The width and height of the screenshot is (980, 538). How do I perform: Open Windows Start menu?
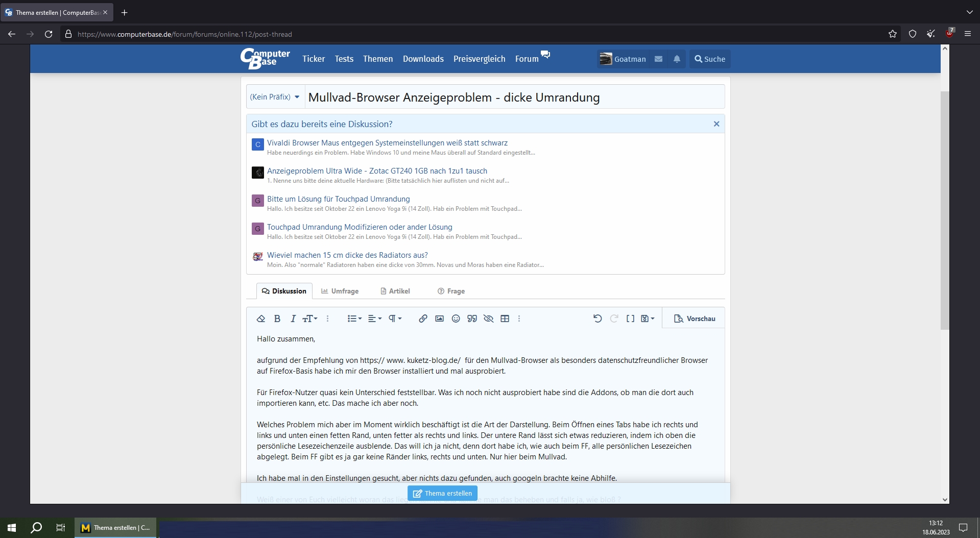[x=12, y=528]
